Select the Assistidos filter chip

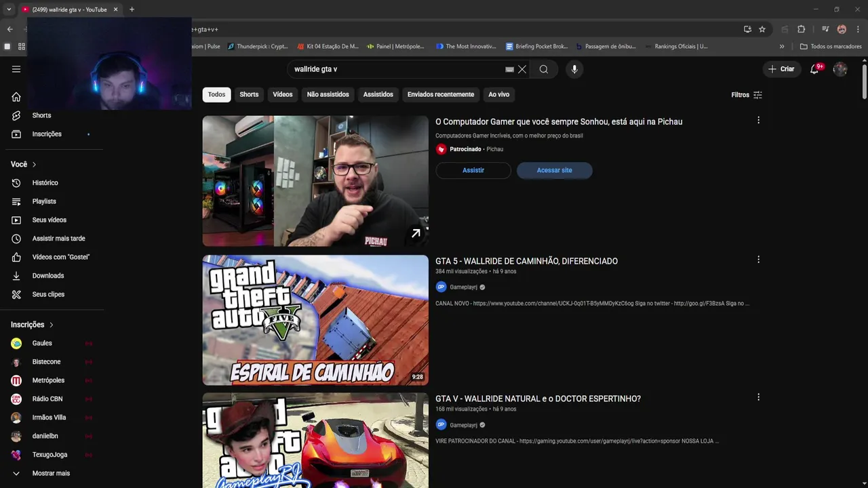[378, 95]
